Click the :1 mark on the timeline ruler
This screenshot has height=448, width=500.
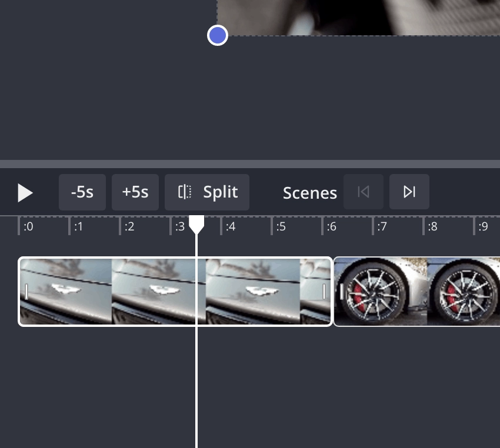(x=78, y=226)
